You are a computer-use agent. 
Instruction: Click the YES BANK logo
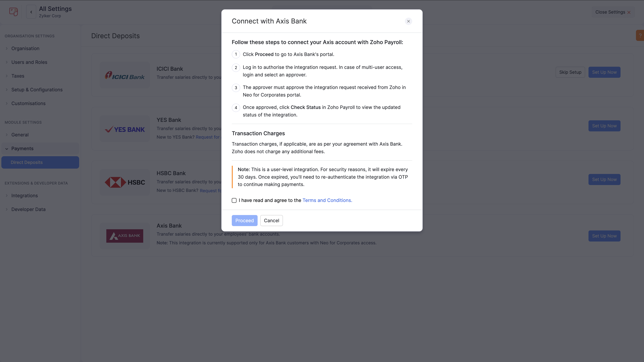pyautogui.click(x=124, y=129)
